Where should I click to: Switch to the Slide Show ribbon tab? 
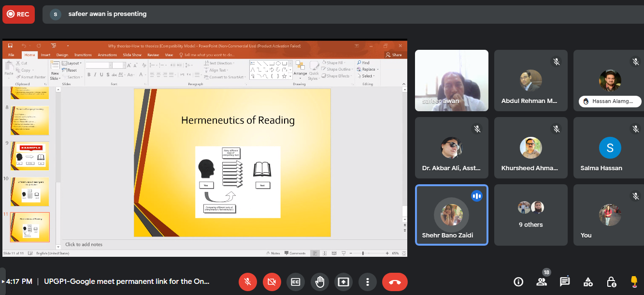132,55
